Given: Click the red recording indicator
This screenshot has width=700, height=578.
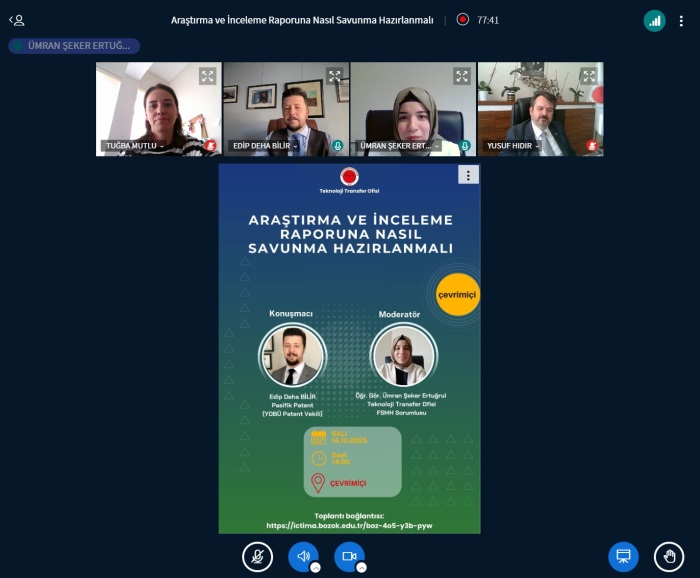Looking at the screenshot, I should click(462, 19).
